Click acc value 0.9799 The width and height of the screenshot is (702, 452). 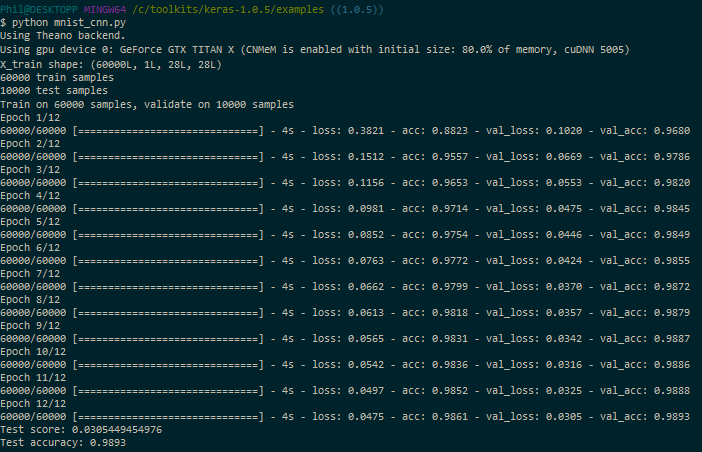(x=450, y=286)
